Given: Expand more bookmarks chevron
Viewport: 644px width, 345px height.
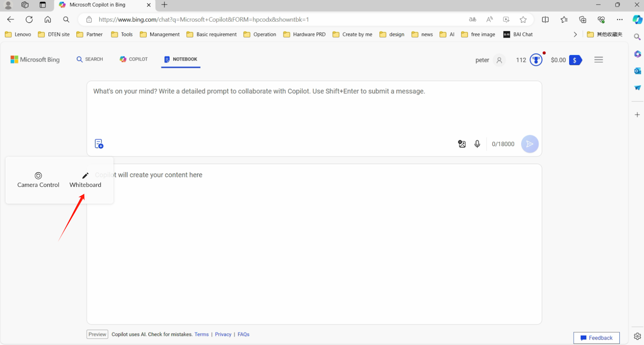Looking at the screenshot, I should click(575, 34).
